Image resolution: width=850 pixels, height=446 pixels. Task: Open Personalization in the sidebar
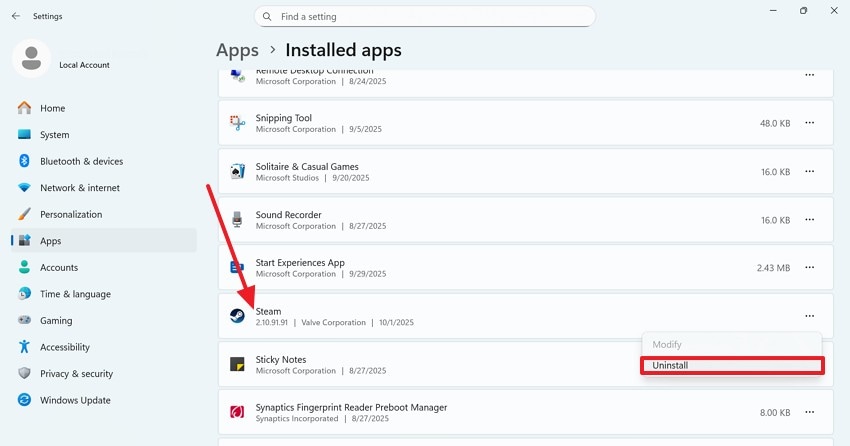71,214
